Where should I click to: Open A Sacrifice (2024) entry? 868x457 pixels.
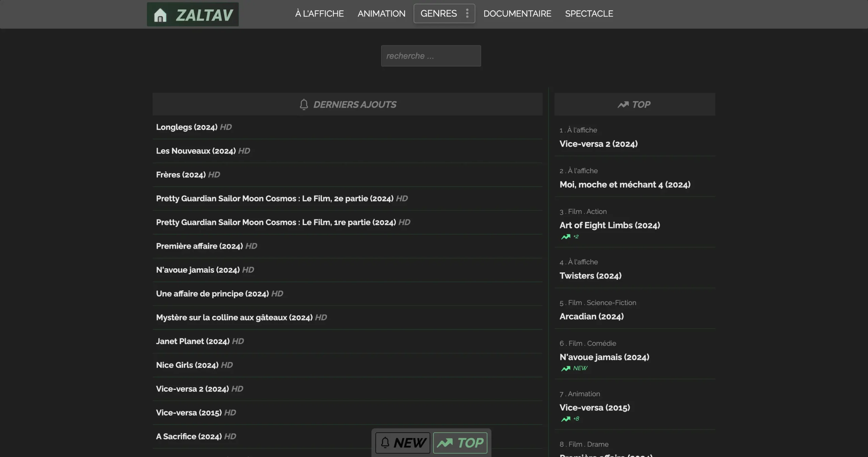point(189,436)
